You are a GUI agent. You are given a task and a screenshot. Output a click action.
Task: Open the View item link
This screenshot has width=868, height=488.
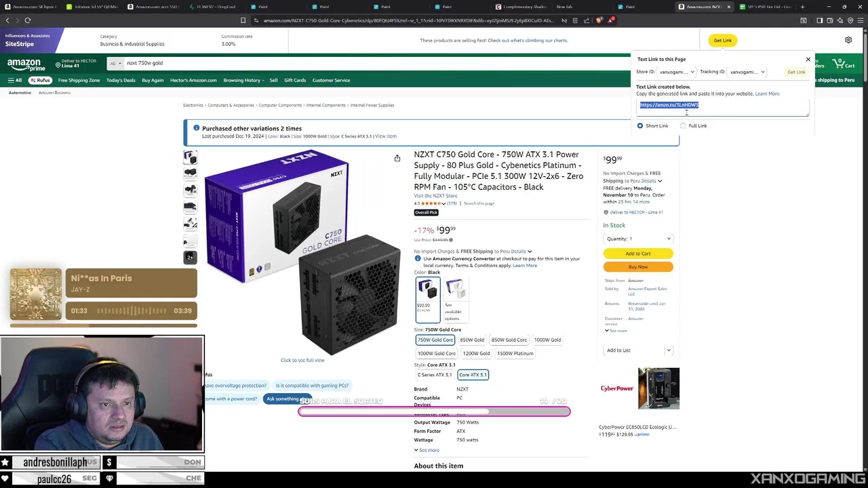click(x=385, y=136)
